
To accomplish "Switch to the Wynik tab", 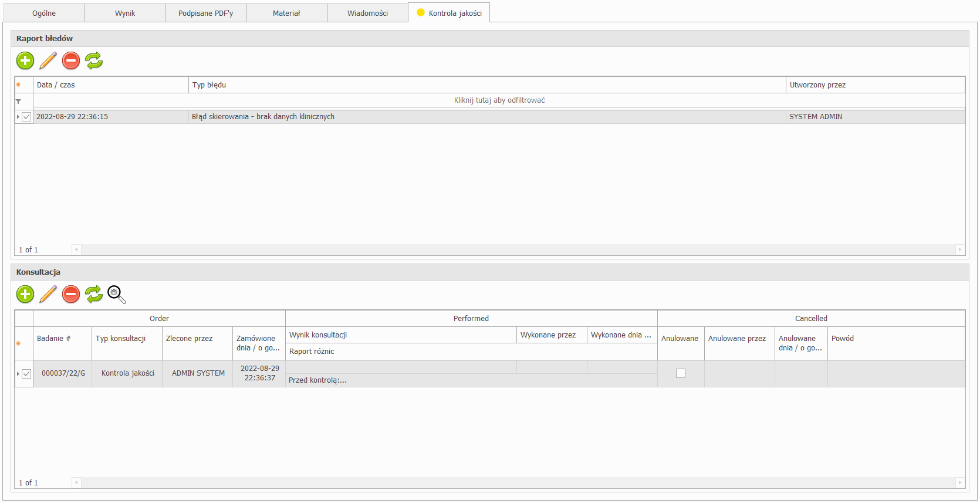I will (125, 13).
